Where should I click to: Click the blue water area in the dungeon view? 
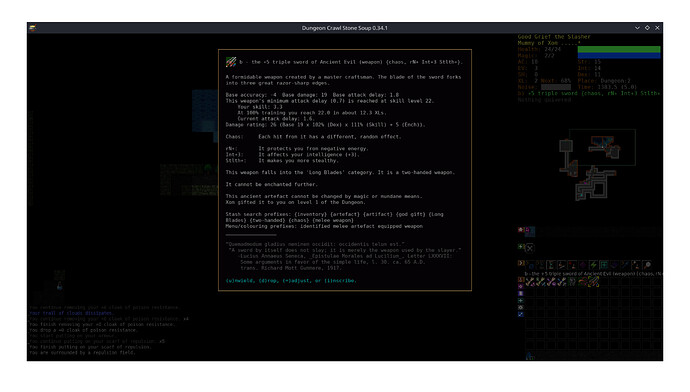[x=205, y=111]
